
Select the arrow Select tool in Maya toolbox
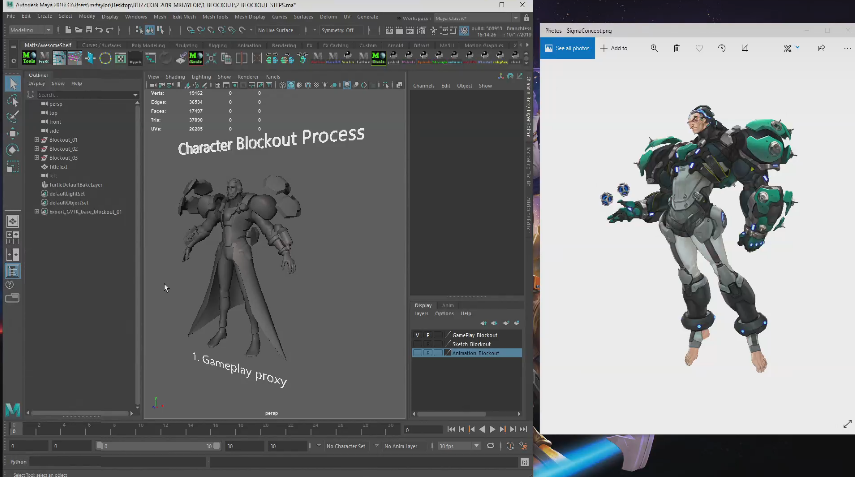(x=13, y=84)
